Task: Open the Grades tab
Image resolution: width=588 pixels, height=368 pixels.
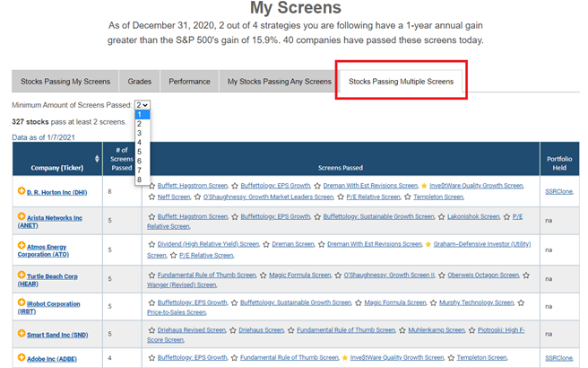Action: tap(140, 81)
